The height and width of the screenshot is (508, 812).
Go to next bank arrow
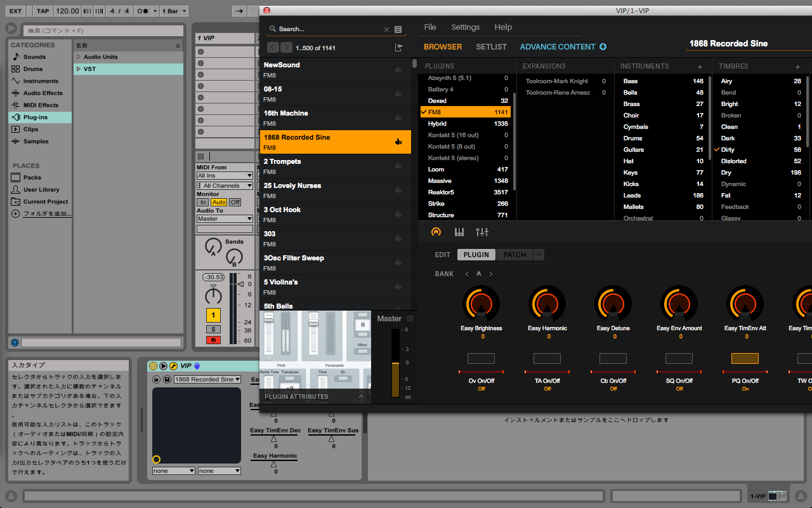point(490,274)
